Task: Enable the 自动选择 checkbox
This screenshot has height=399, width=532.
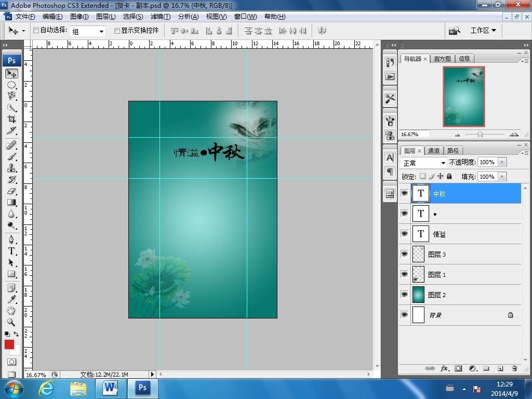Action: 36,31
